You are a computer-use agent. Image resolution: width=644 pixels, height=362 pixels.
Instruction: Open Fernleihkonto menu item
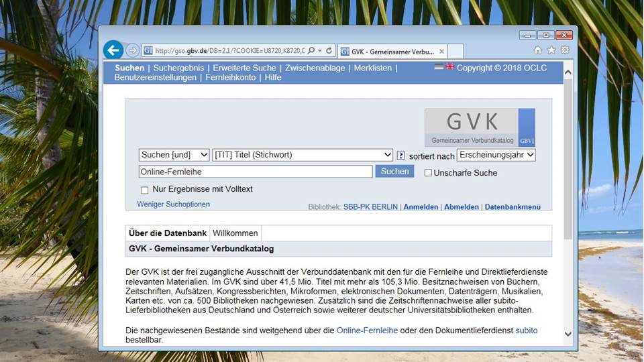(230, 78)
